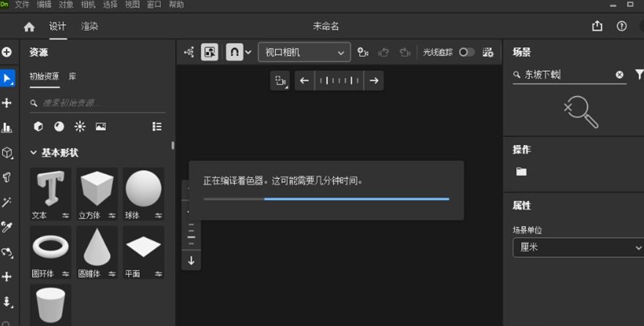644x326 pixels.
Task: Open the 编辑 menu
Action: click(45, 5)
